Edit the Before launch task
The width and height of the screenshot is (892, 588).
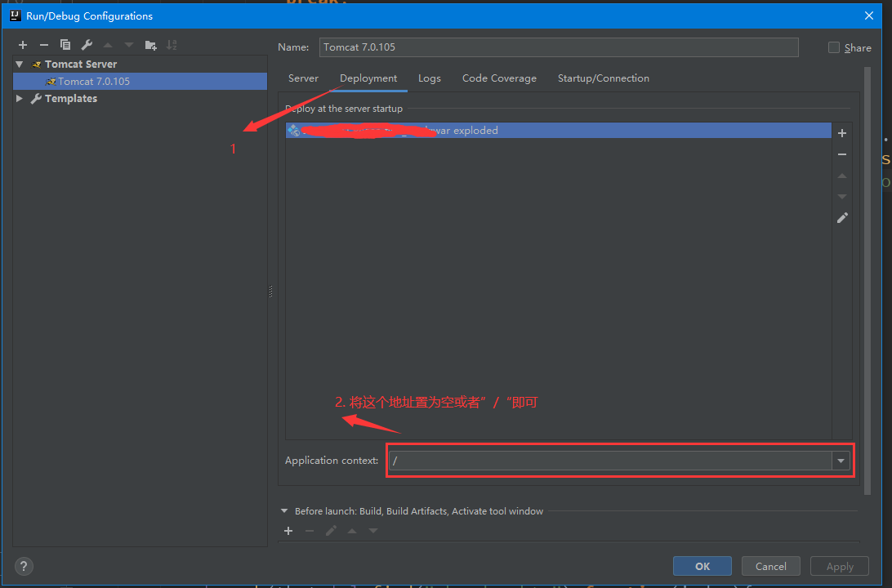coord(331,531)
